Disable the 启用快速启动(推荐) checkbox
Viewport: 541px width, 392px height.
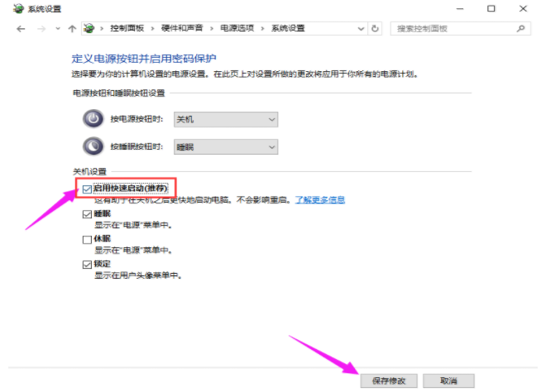click(88, 189)
